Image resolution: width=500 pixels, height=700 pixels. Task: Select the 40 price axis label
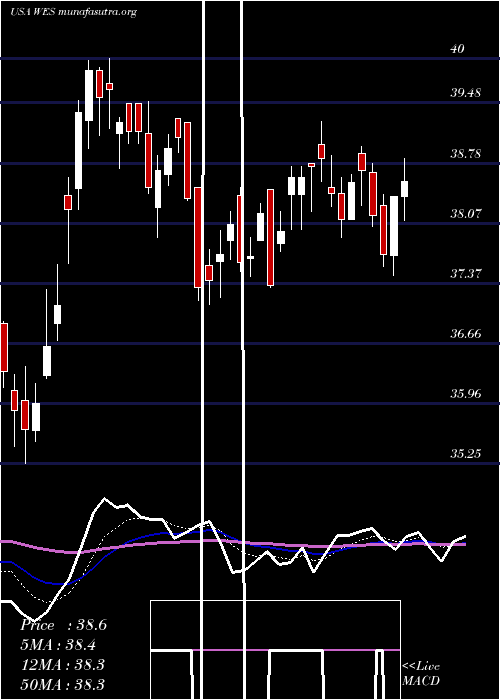(457, 48)
